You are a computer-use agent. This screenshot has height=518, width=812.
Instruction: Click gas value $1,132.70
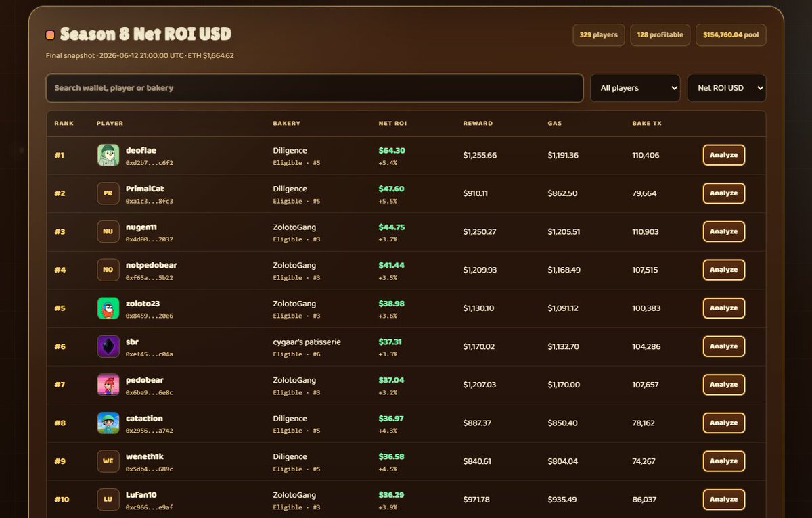(564, 346)
